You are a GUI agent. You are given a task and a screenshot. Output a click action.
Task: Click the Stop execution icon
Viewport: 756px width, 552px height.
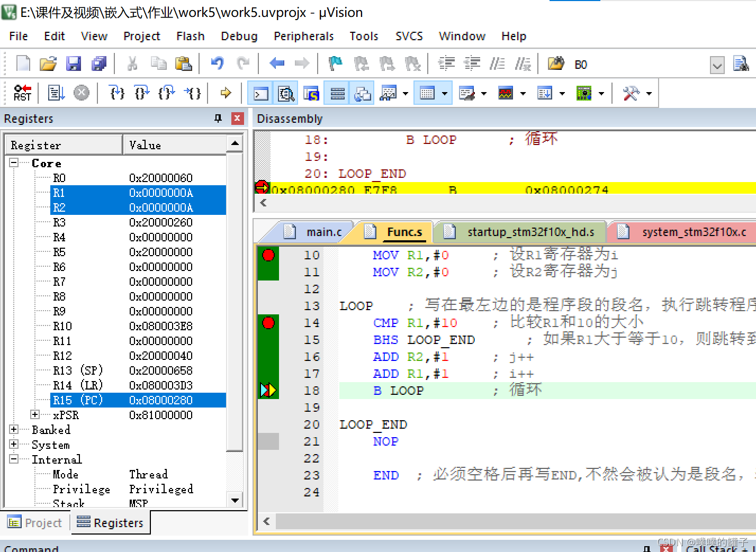(x=81, y=93)
